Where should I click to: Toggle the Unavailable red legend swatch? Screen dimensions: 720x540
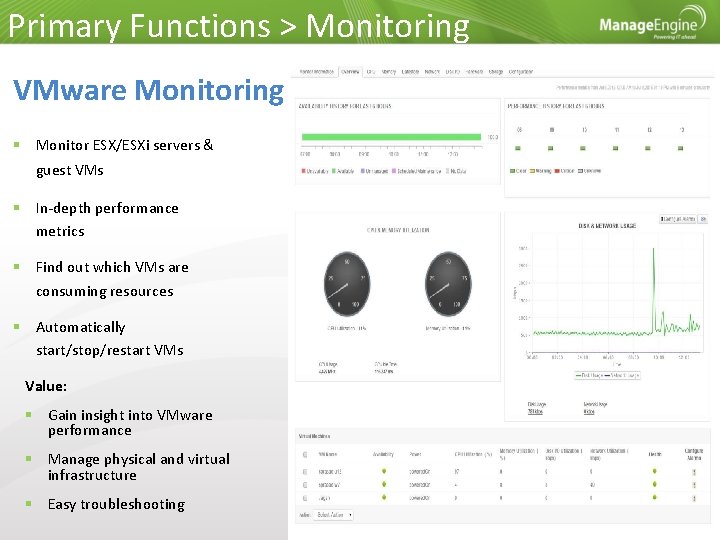tap(304, 171)
